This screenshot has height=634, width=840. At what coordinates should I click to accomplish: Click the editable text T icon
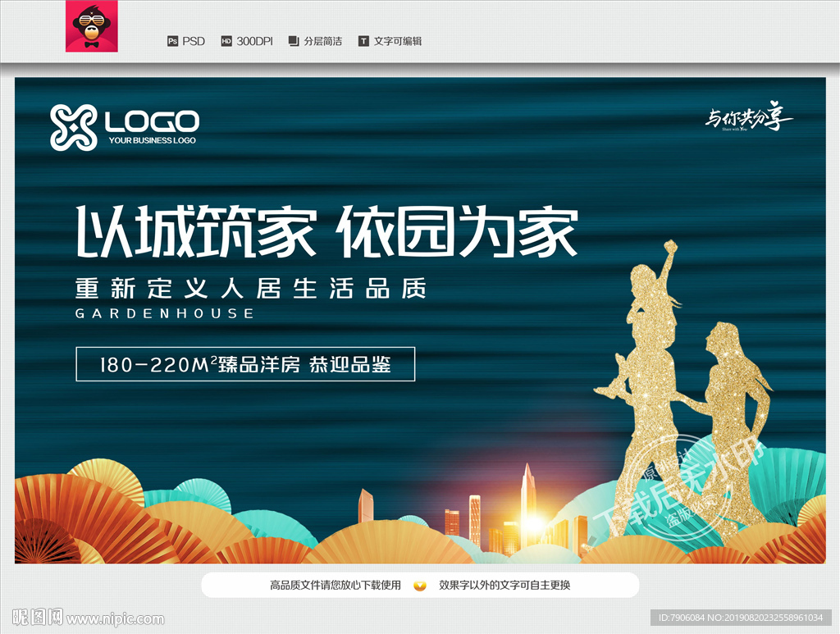[x=363, y=41]
